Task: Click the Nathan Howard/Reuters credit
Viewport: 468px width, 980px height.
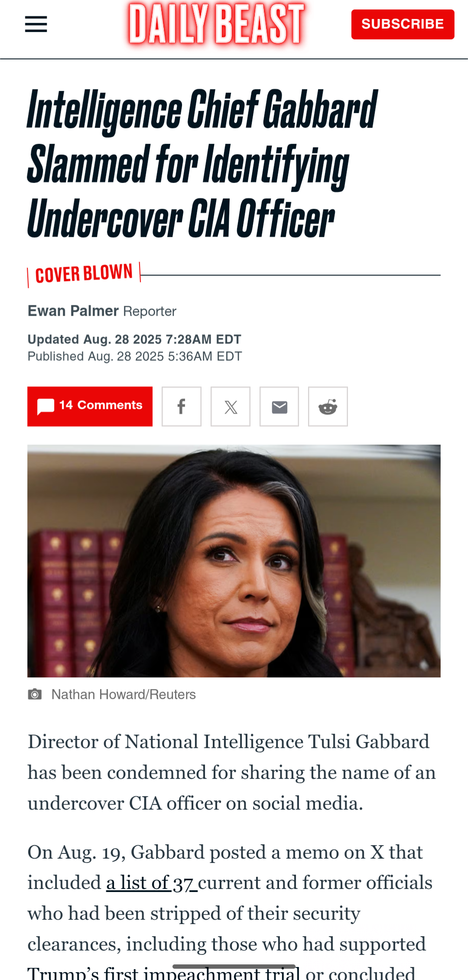Action: tap(123, 694)
